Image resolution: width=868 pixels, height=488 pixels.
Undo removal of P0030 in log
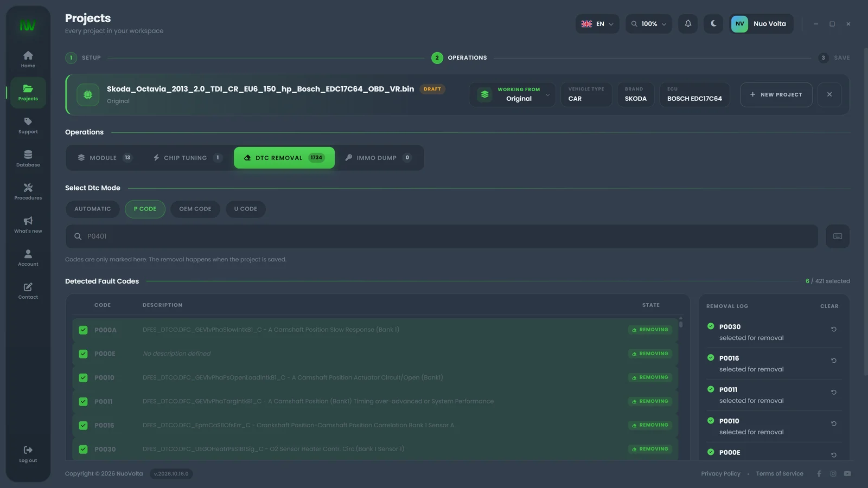point(834,329)
